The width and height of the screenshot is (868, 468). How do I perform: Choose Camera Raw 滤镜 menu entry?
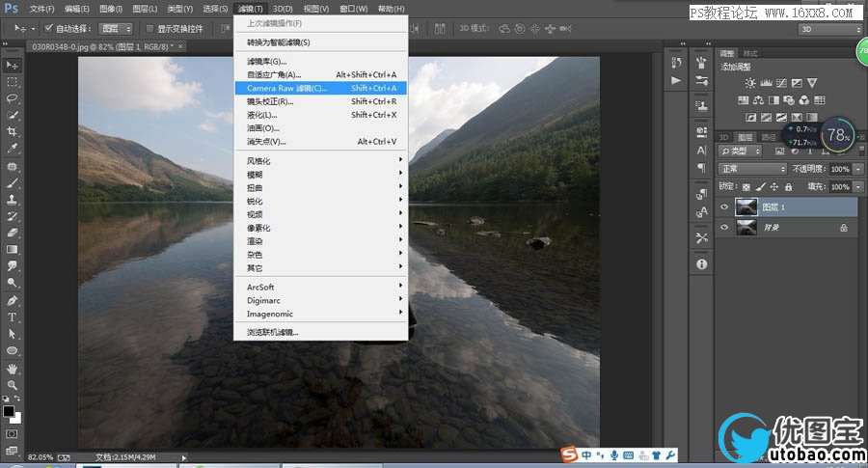click(320, 88)
